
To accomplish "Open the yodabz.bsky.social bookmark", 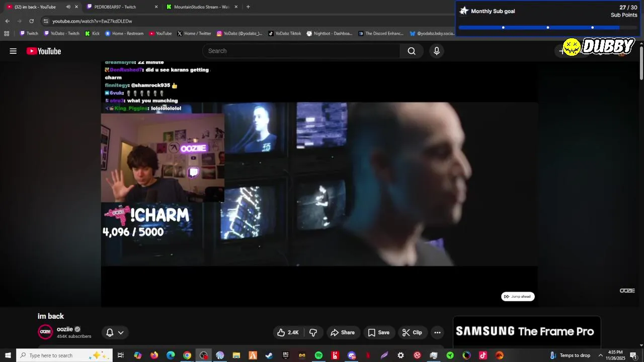I will (x=432, y=34).
